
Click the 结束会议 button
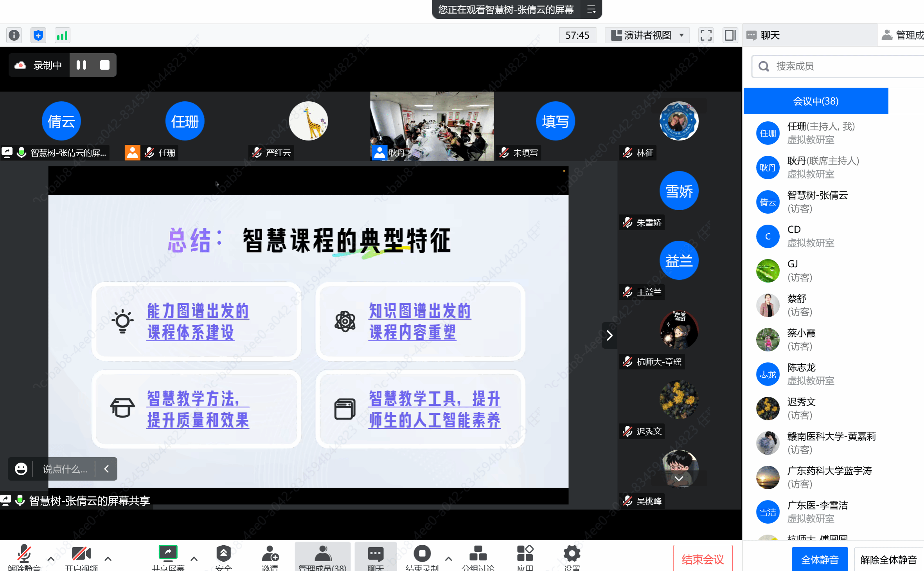[x=703, y=559]
